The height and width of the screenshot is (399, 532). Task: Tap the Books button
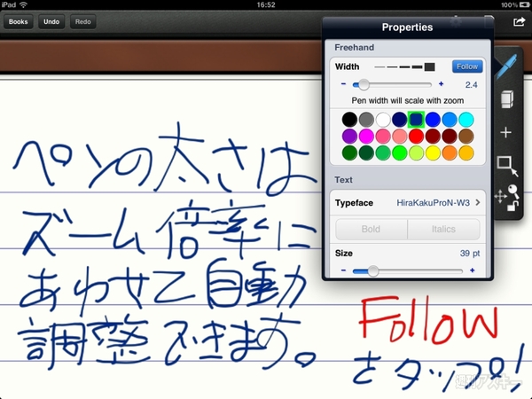(19, 21)
